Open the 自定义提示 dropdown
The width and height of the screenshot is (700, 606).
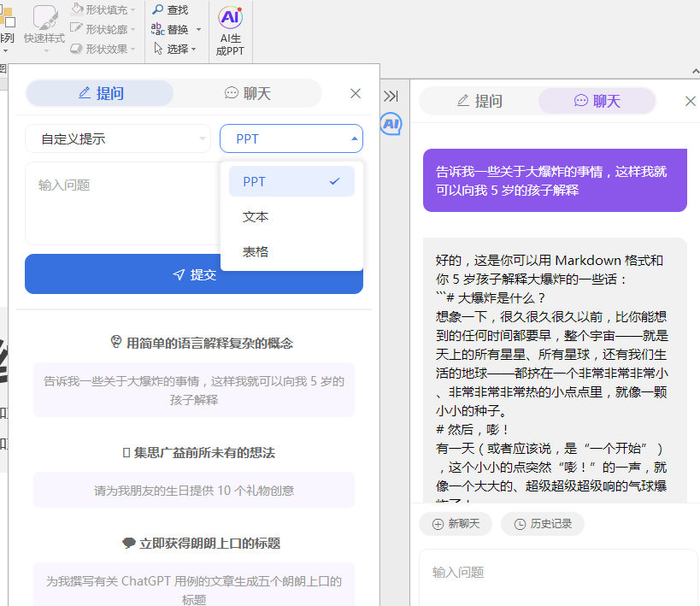point(117,138)
